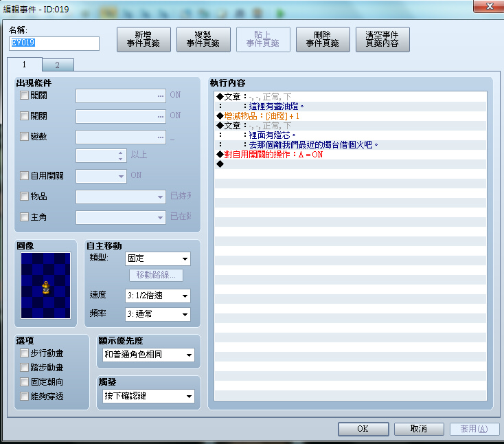Viewport: 504px width, 444px height.
Task: Select the 增減物品：[油燈] + 1 command
Action: click(350, 116)
